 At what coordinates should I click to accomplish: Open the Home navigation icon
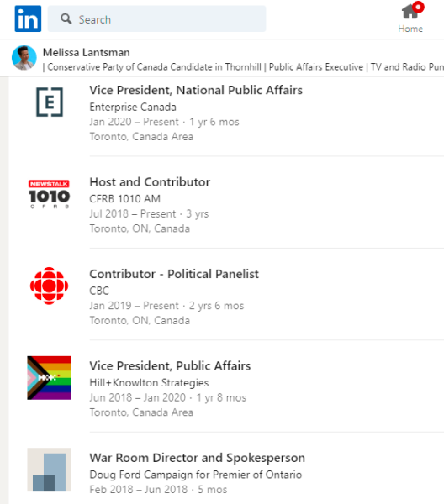tap(411, 11)
